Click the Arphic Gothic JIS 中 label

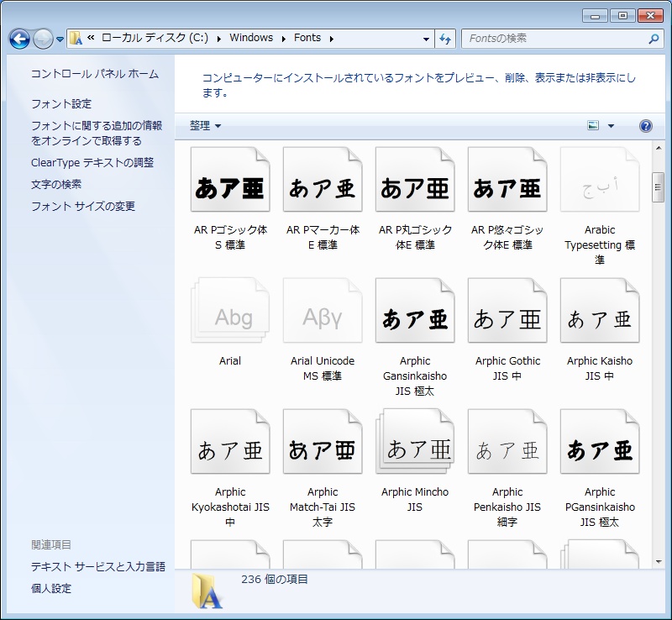tap(507, 368)
